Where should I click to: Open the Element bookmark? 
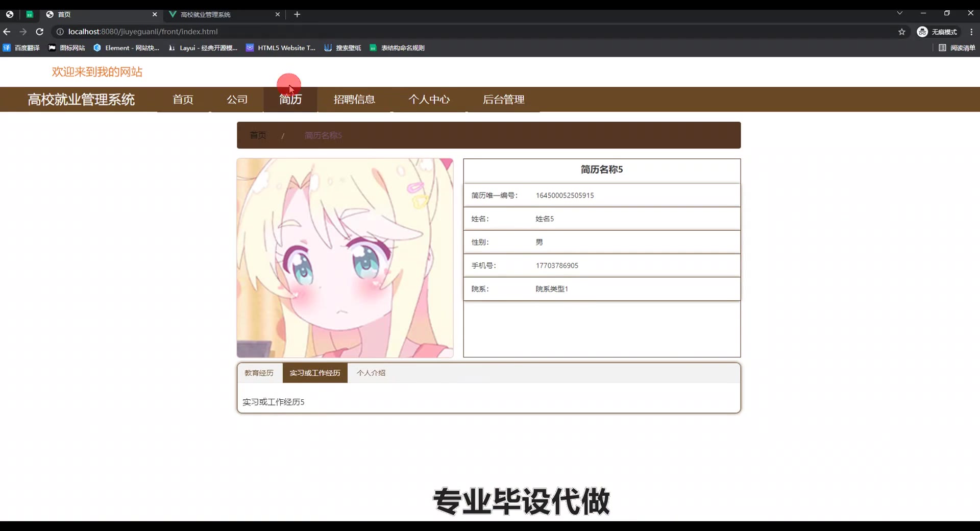[127, 48]
